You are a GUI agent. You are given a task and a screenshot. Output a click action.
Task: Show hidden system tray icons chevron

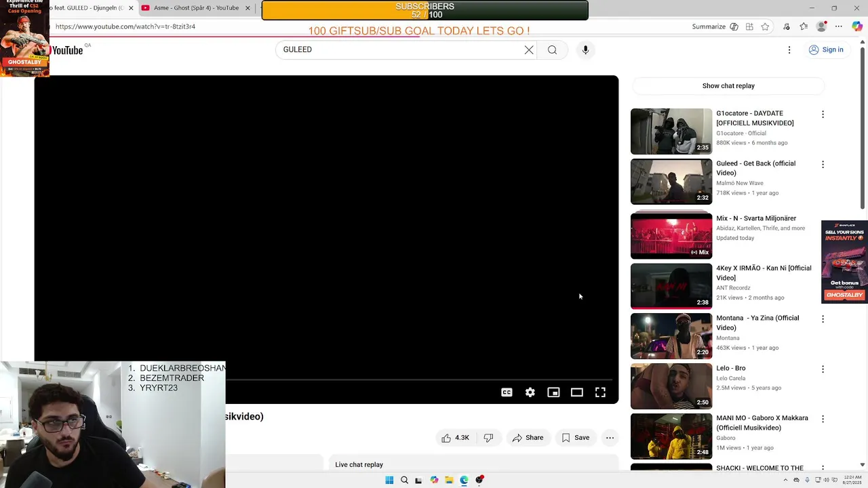tap(785, 480)
